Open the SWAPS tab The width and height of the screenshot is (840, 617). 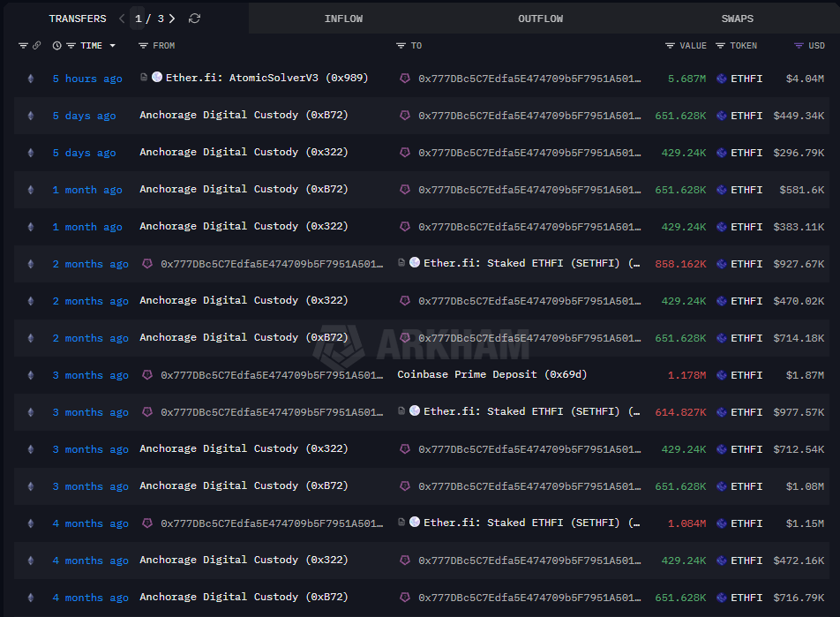(737, 18)
